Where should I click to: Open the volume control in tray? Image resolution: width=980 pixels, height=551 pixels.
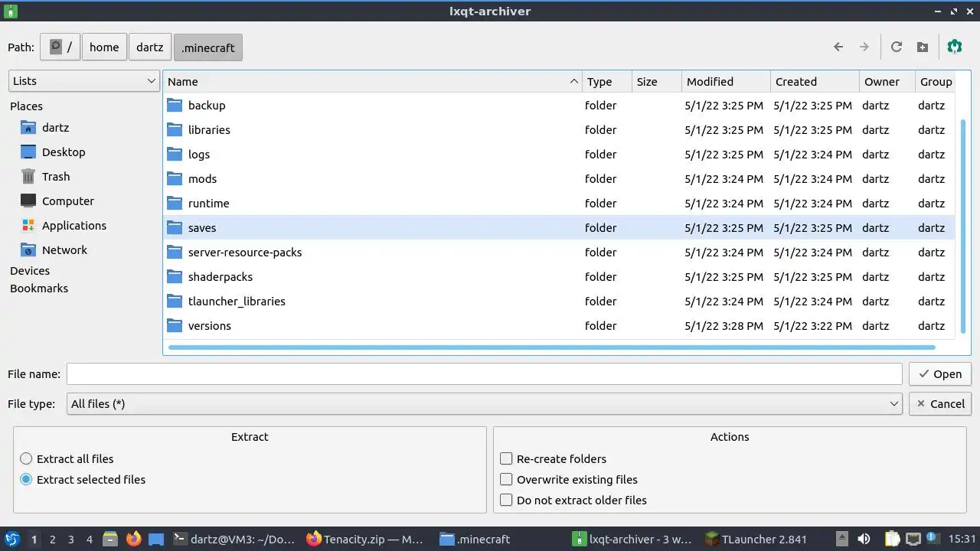[x=864, y=540]
